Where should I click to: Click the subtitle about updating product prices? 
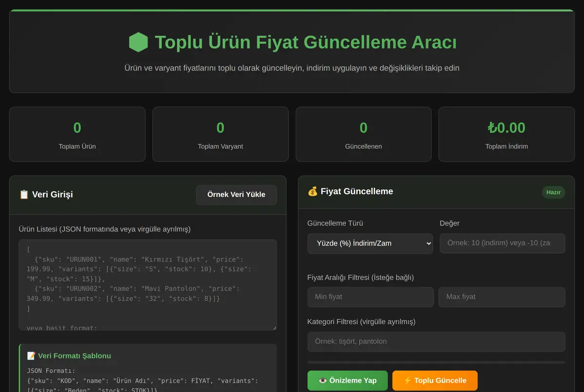(x=292, y=68)
